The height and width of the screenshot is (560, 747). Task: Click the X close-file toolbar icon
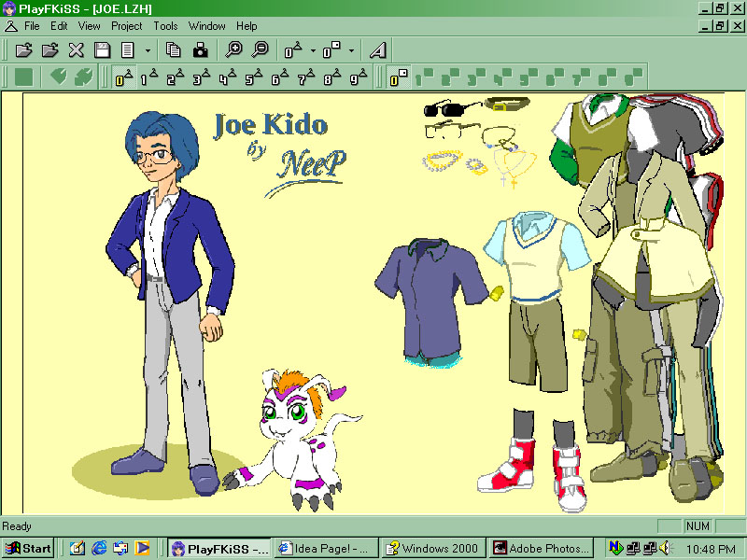pyautogui.click(x=76, y=49)
